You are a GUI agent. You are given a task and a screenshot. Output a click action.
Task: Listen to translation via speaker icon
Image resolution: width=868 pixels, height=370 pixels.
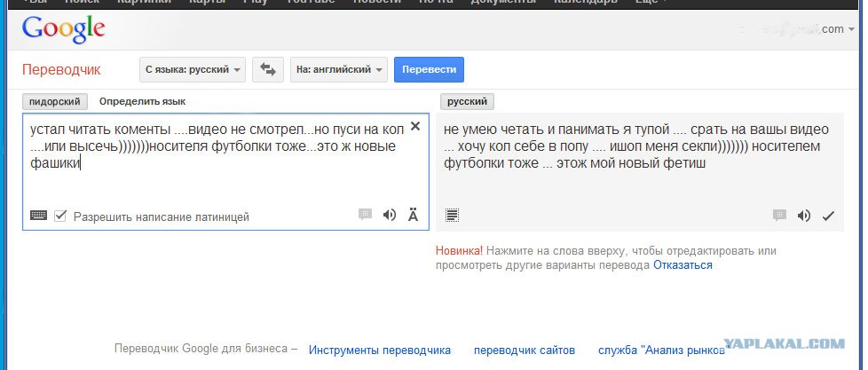point(804,216)
